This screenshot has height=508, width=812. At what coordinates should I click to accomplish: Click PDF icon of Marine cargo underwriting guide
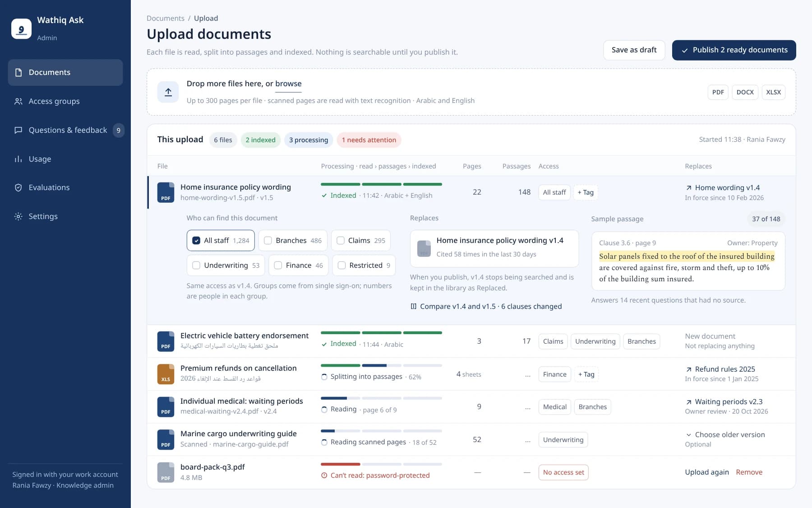166,439
